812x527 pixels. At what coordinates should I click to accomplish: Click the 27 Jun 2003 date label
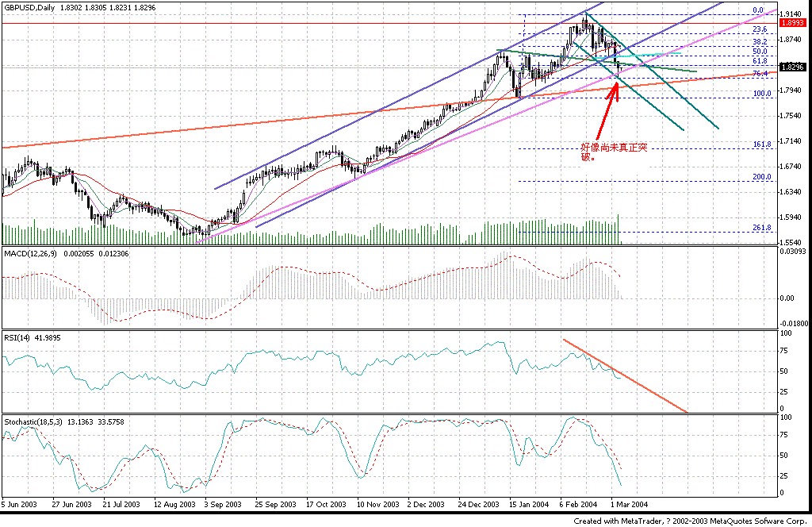pos(72,504)
